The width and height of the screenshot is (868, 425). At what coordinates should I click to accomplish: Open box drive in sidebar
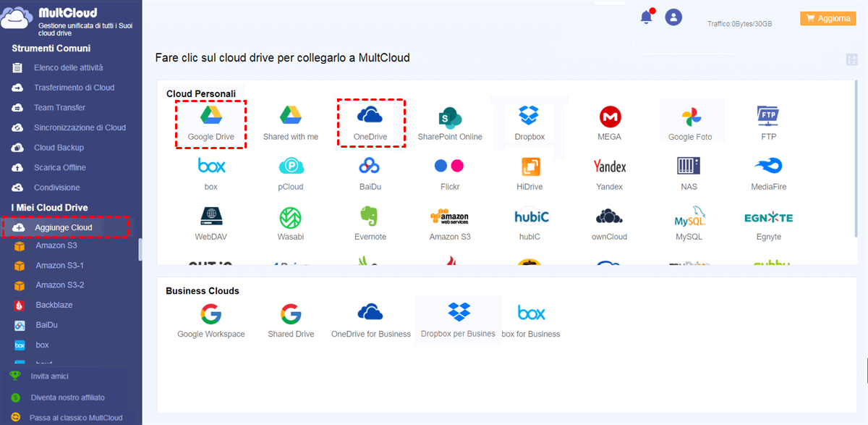pos(42,345)
